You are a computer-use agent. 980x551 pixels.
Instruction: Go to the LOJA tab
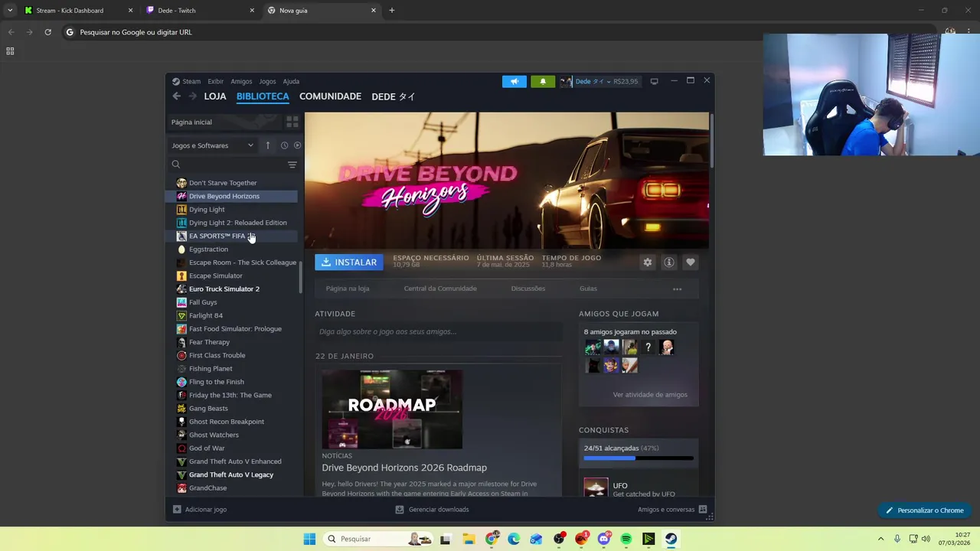pos(215,96)
